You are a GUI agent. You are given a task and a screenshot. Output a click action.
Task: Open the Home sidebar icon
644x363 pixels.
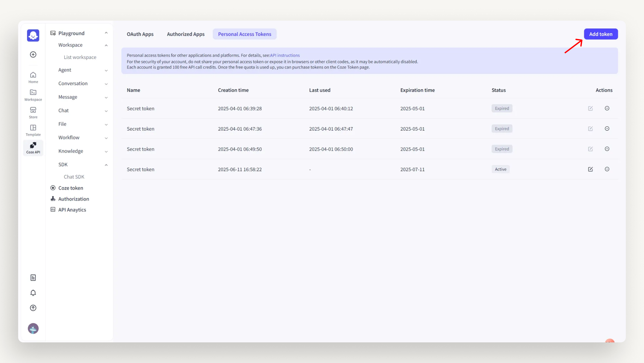[x=33, y=77]
